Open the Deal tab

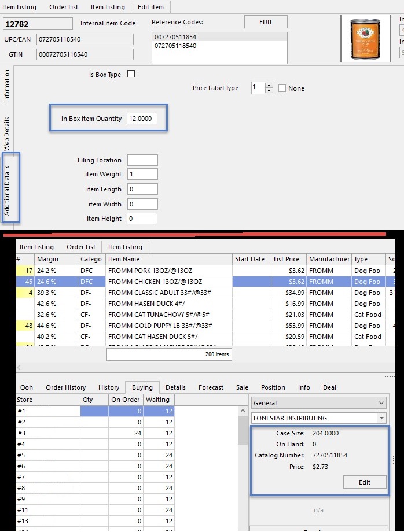[329, 387]
